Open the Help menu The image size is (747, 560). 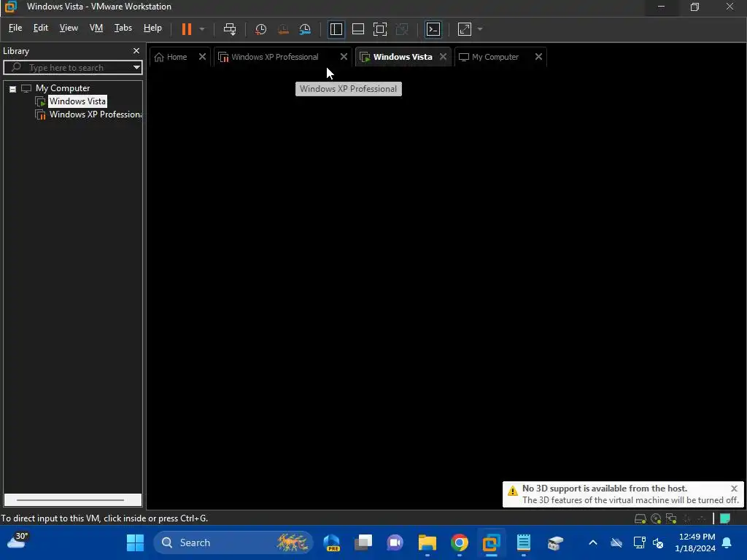pyautogui.click(x=152, y=28)
